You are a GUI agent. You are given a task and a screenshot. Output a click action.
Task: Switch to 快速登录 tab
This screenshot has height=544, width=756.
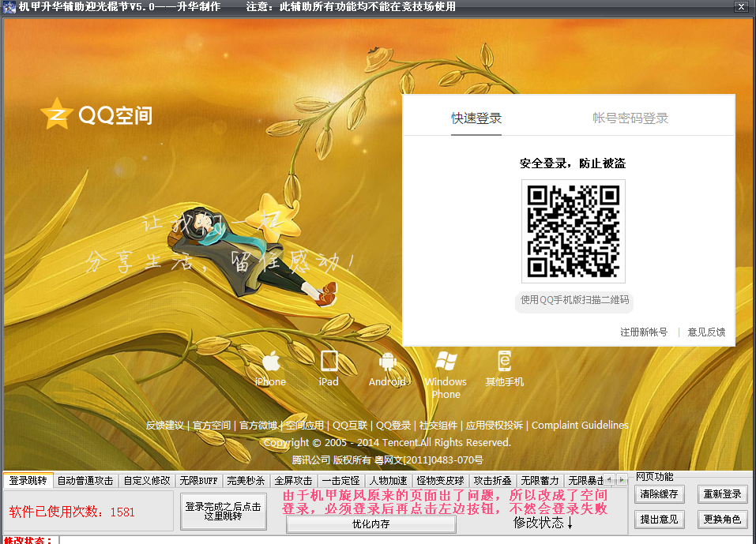[476, 118]
